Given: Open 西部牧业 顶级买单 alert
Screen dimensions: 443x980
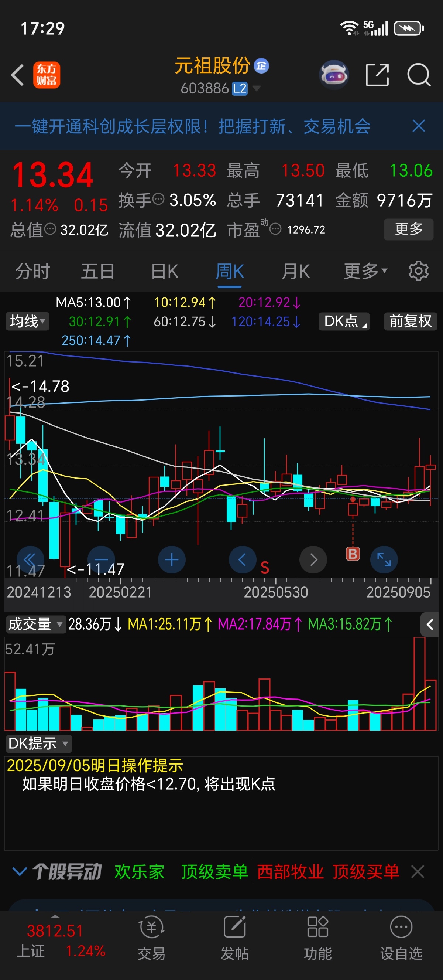Looking at the screenshot, I should pos(328,871).
